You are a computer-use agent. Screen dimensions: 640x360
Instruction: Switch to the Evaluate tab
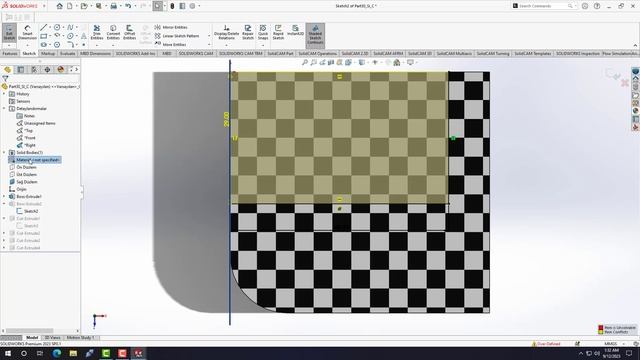(x=67, y=53)
